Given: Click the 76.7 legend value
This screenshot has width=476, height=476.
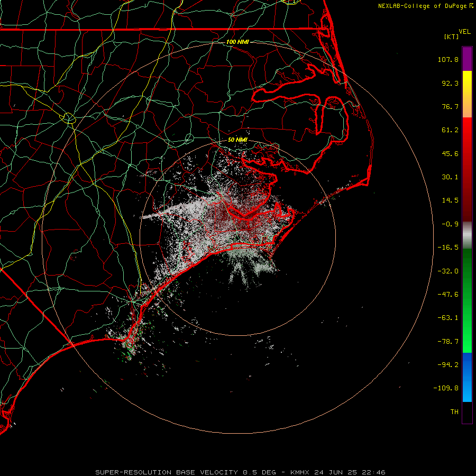Looking at the screenshot, I should click(x=450, y=106).
